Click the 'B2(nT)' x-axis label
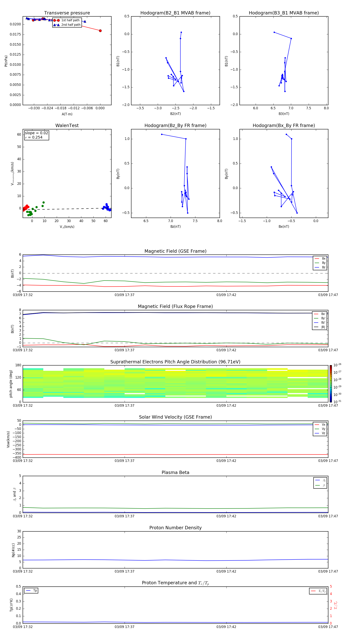Screen dimensions: 351x644 point(175,114)
